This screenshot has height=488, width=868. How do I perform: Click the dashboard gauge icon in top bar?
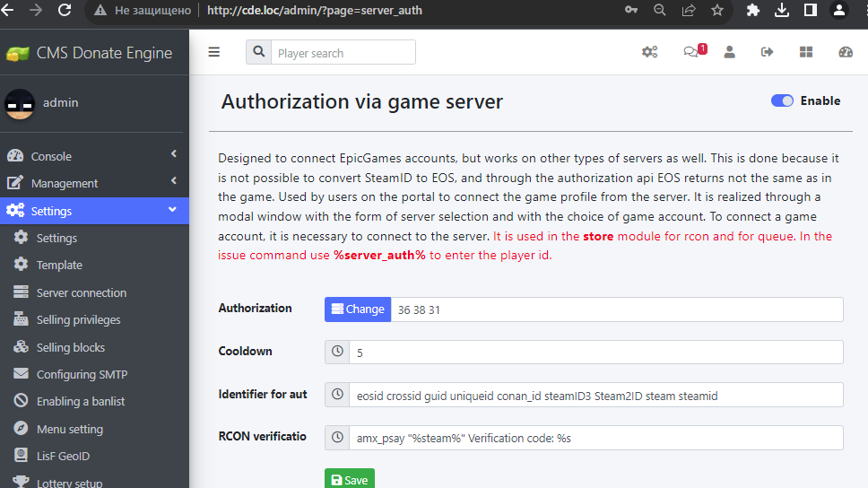pos(846,52)
